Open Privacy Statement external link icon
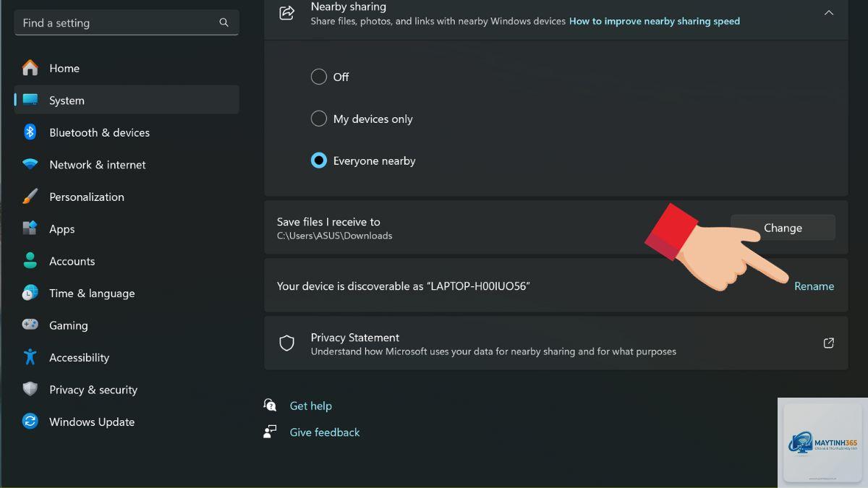Image resolution: width=868 pixels, height=488 pixels. pyautogui.click(x=829, y=343)
